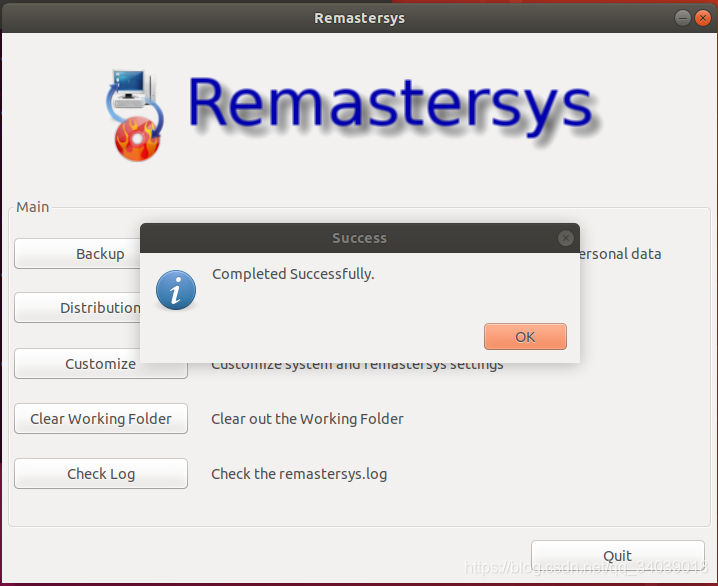
Task: Click the 'Check the remastersys.log' description
Action: point(299,474)
